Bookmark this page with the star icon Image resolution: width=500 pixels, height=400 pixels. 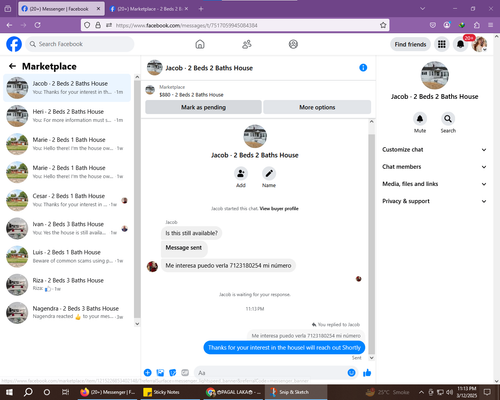click(x=383, y=25)
